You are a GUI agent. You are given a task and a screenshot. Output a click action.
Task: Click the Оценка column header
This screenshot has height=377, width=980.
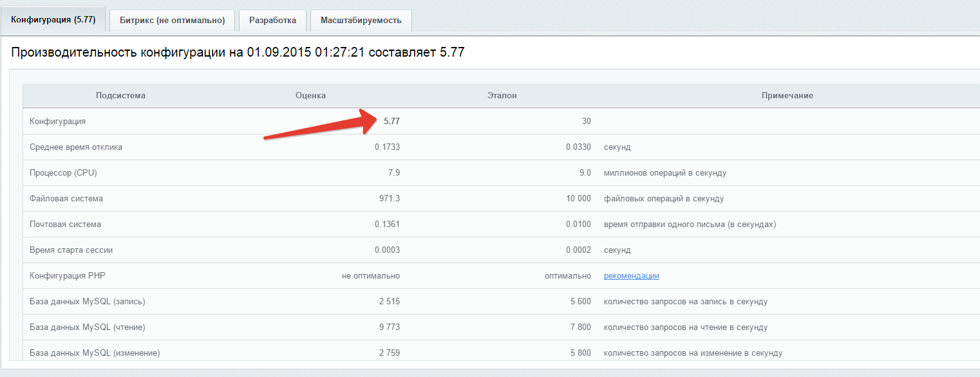[x=310, y=95]
